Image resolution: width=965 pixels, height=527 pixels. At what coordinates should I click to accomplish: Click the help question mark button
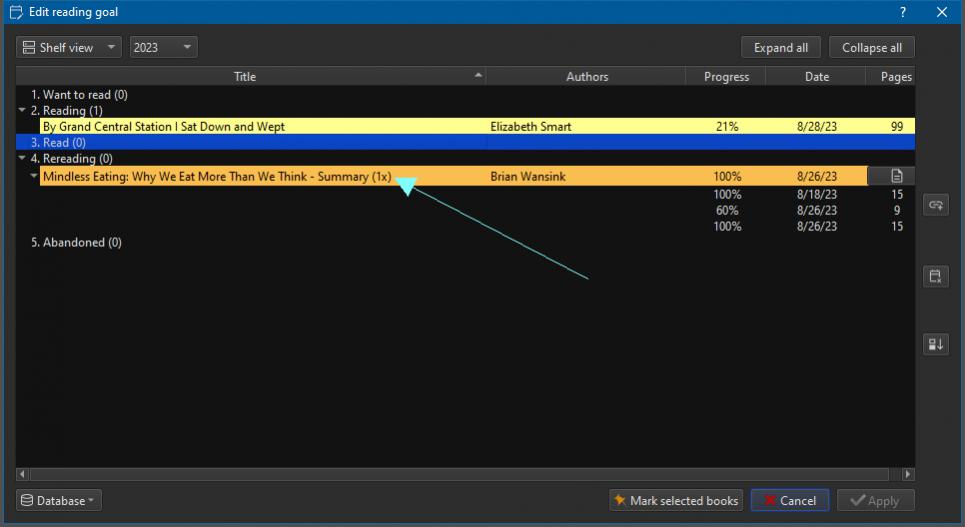pos(902,12)
